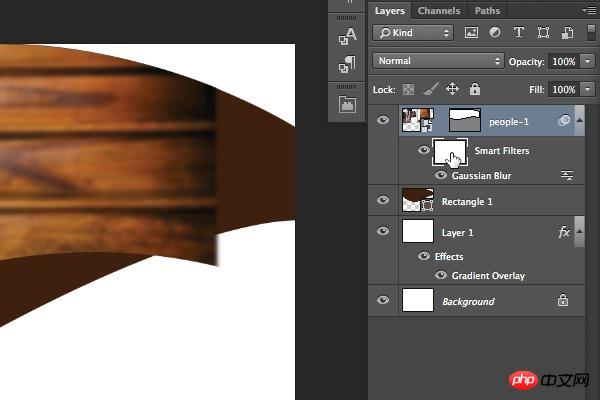Lock image pixels brush icon
This screenshot has width=600, height=400.
tap(430, 89)
